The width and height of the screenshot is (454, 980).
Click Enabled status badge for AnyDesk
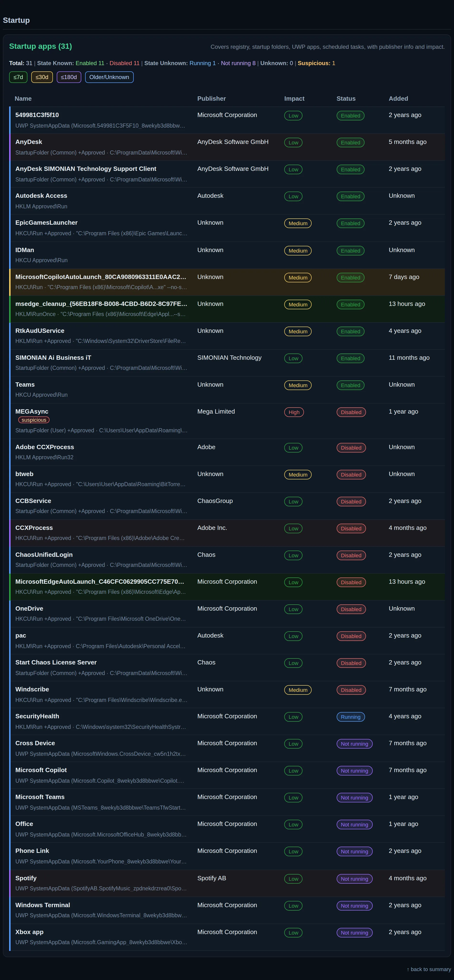[350, 143]
